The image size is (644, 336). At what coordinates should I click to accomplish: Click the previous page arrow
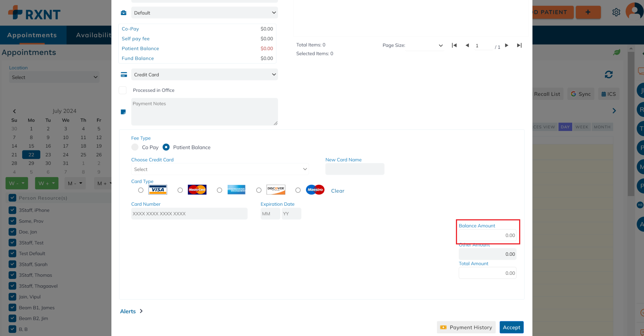[x=467, y=45]
